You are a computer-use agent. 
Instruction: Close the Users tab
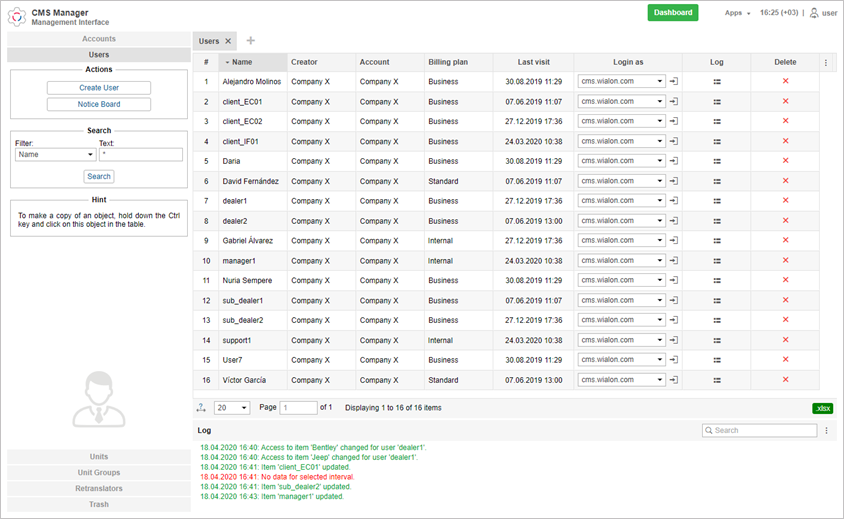point(228,41)
